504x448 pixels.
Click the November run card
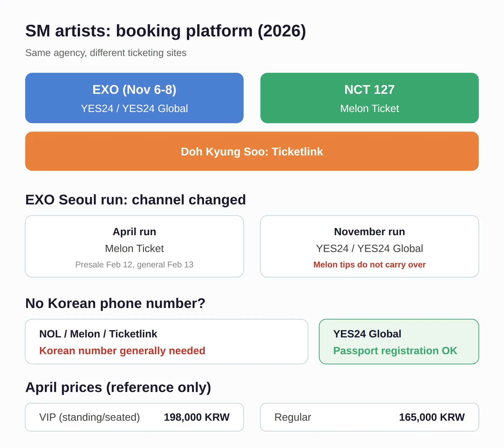[369, 246]
